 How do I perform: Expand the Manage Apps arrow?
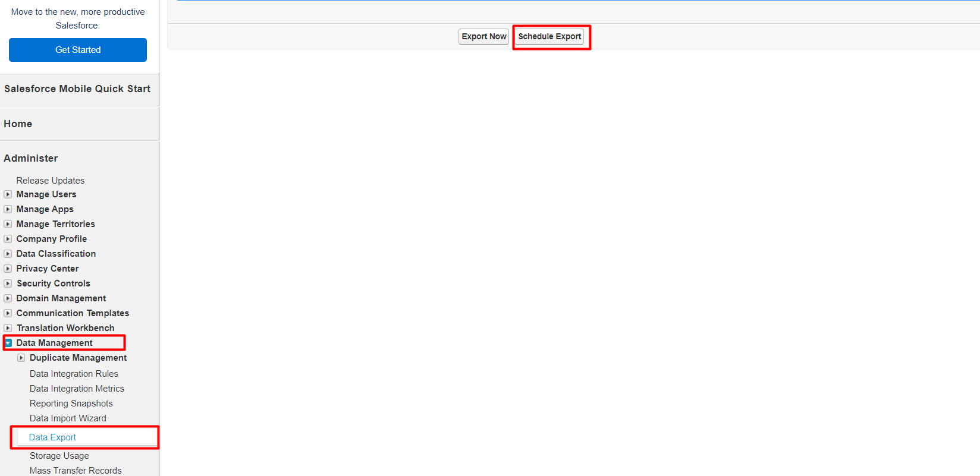click(x=8, y=209)
